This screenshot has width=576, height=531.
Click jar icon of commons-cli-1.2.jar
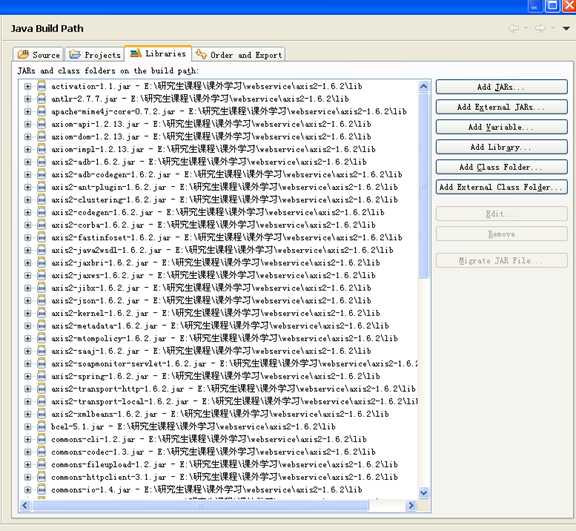coord(42,439)
